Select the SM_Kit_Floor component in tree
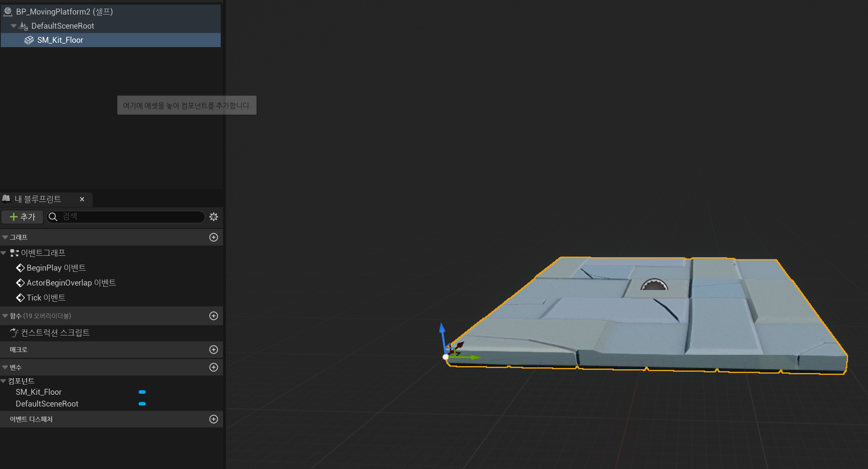The image size is (868, 469). (60, 40)
